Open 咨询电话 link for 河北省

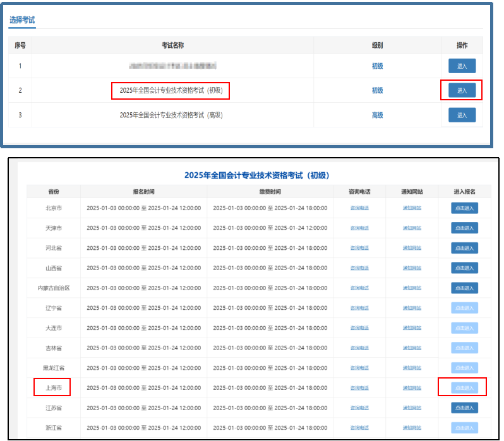[x=359, y=248]
